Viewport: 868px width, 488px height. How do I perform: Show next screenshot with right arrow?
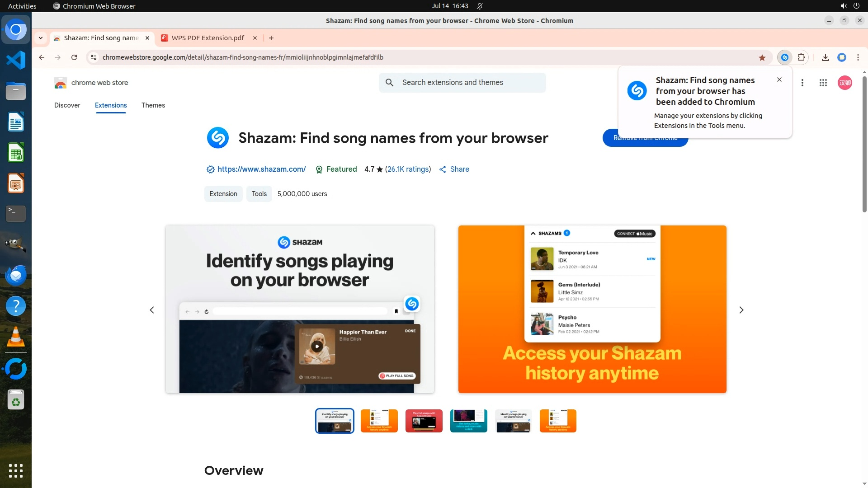[741, 310]
